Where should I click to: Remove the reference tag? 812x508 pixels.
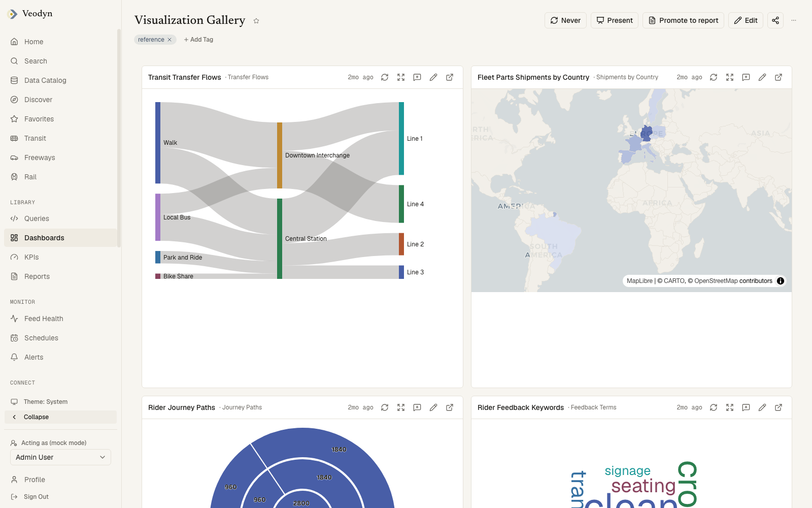click(x=170, y=40)
